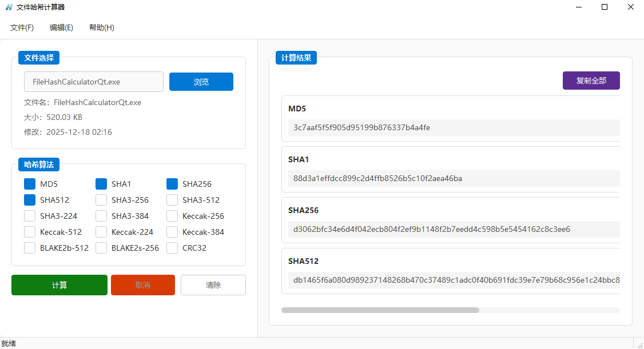Screen dimensions: 644x349
Task: Check the BLAKE2b-512 option
Action: tap(30, 248)
